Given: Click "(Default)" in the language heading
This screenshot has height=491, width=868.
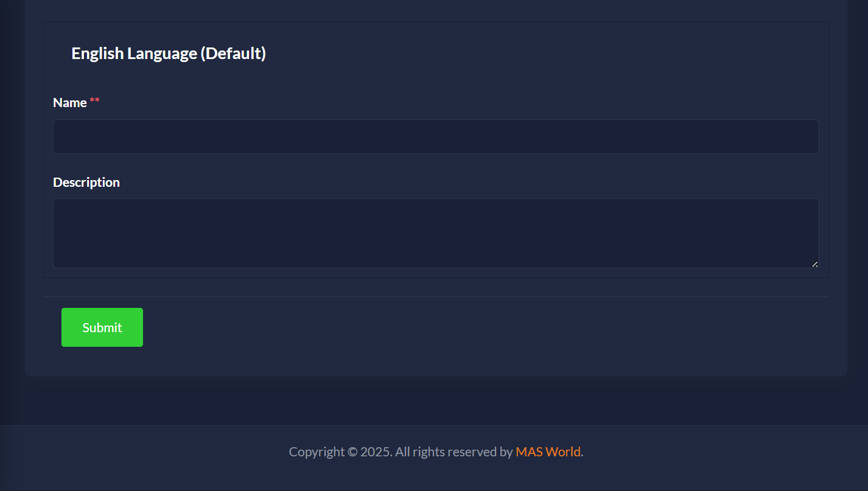Looking at the screenshot, I should [x=234, y=54].
